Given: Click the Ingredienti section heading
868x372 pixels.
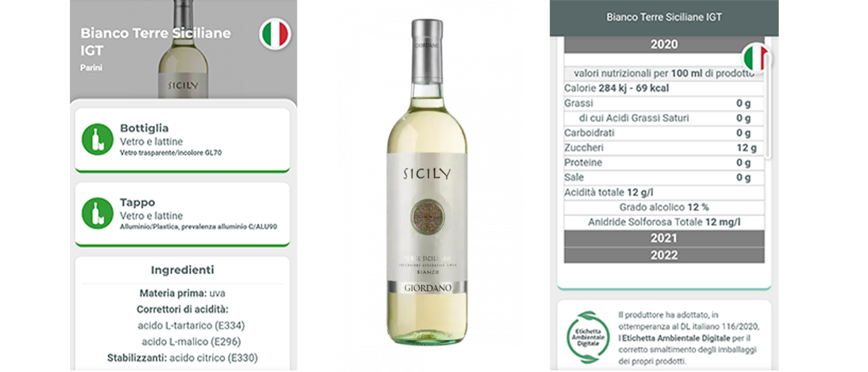Looking at the screenshot, I should tap(182, 270).
